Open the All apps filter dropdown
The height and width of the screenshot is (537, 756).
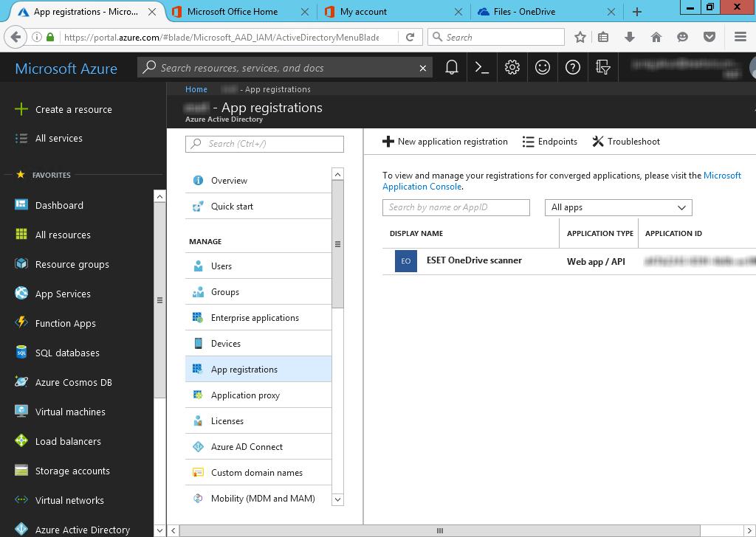pos(619,207)
